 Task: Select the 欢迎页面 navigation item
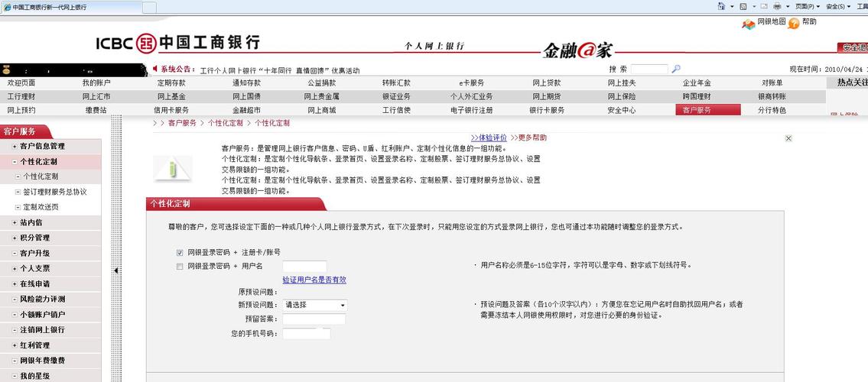point(21,83)
